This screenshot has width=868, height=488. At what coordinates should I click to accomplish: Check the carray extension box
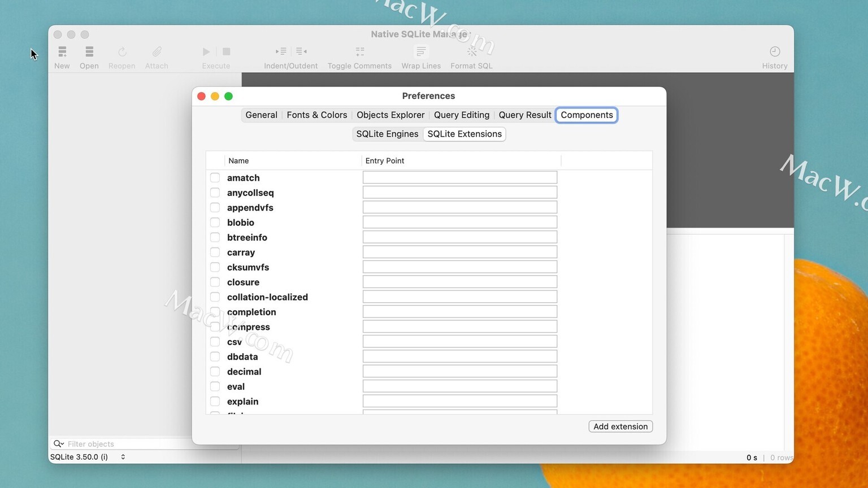tap(215, 252)
